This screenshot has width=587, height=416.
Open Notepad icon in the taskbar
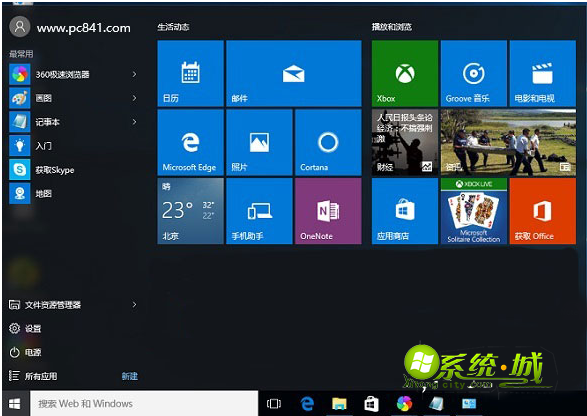[437, 404]
